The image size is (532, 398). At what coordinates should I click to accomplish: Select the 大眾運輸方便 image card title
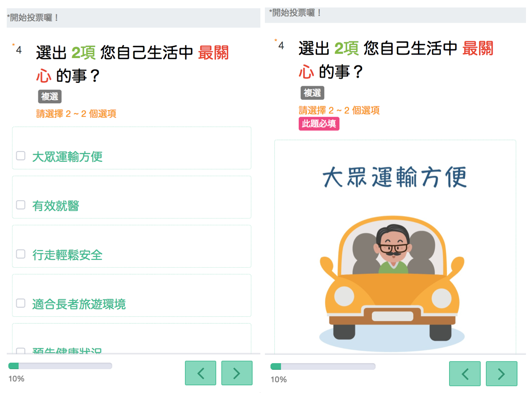(395, 177)
